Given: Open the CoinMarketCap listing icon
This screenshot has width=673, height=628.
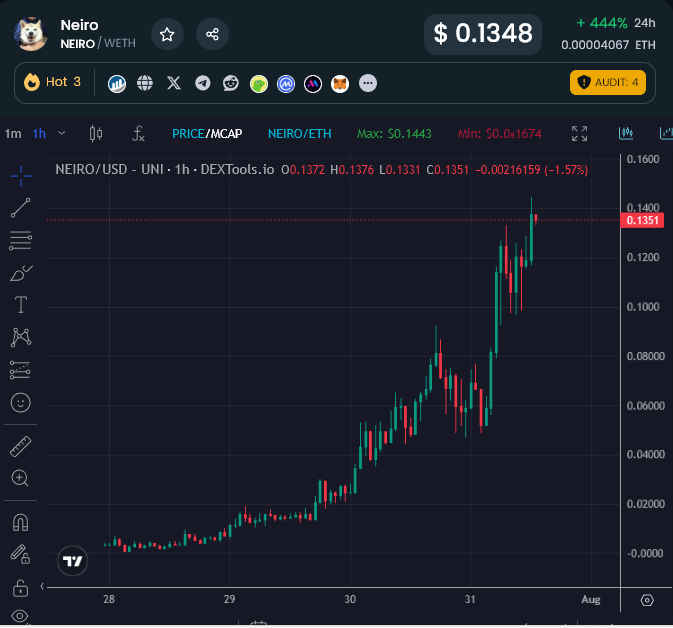Looking at the screenshot, I should tap(286, 84).
